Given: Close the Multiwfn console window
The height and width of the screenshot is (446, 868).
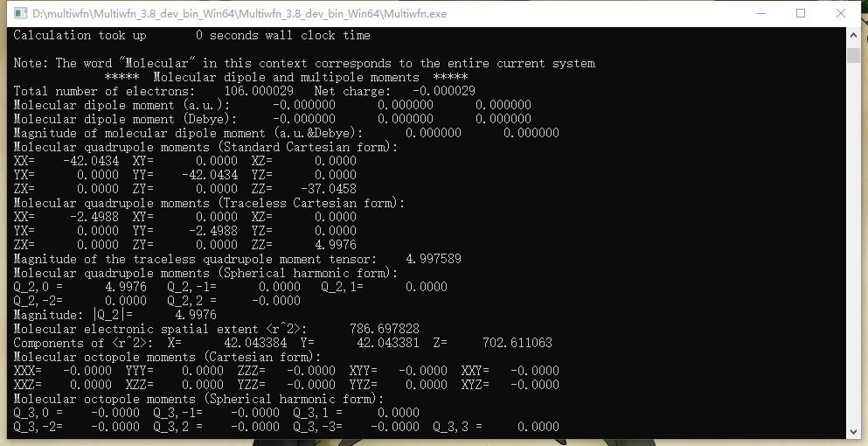Looking at the screenshot, I should tap(840, 13).
